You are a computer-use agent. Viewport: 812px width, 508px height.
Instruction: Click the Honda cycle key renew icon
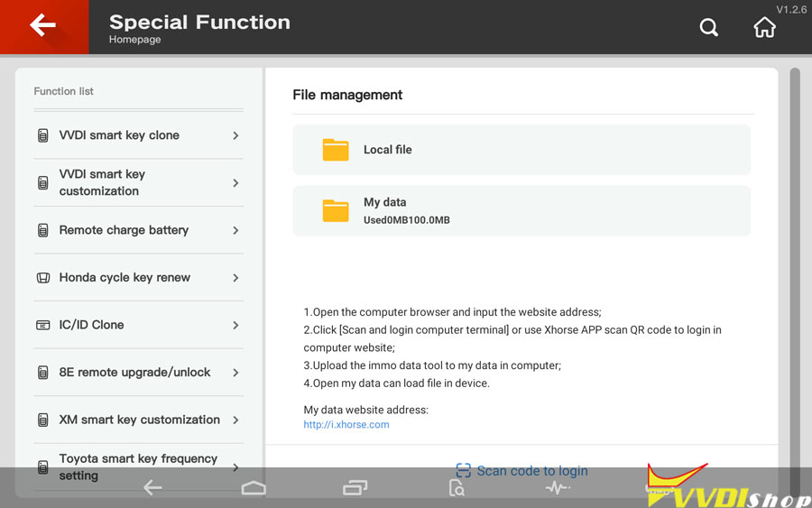pos(43,278)
